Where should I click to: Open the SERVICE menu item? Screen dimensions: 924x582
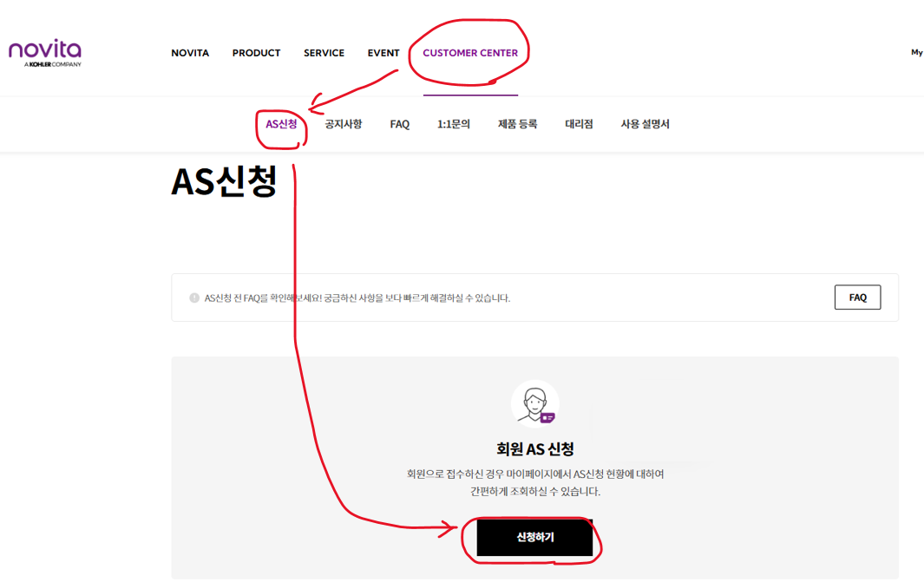pyautogui.click(x=324, y=53)
